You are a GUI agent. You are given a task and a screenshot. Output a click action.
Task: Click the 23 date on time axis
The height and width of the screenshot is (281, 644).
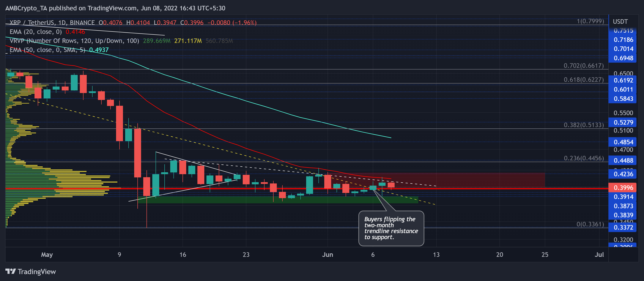point(246,255)
